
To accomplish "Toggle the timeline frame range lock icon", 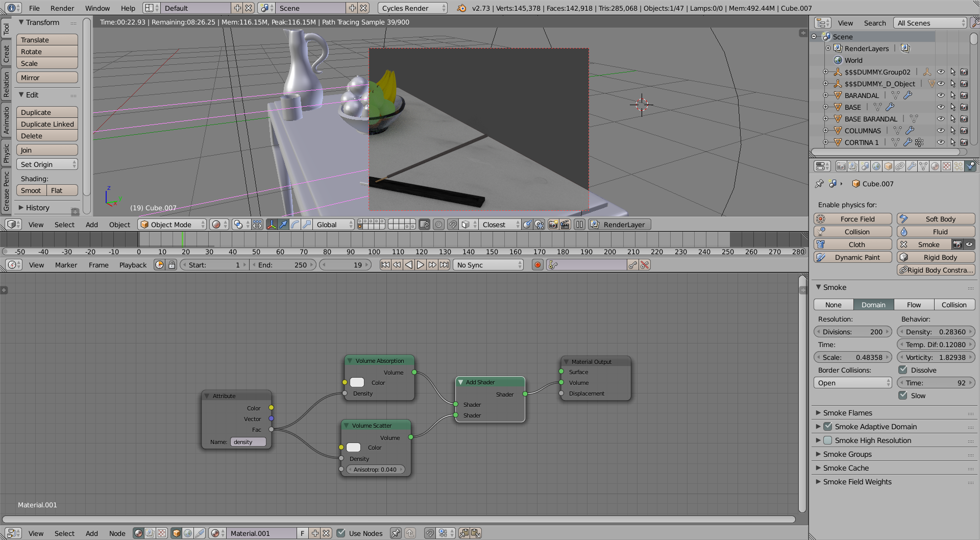I will 172,265.
